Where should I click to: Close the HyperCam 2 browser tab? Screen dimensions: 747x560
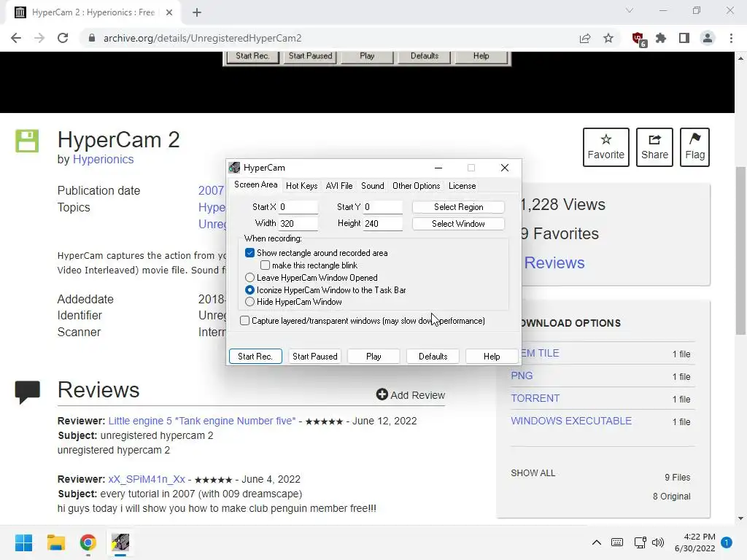click(x=169, y=12)
